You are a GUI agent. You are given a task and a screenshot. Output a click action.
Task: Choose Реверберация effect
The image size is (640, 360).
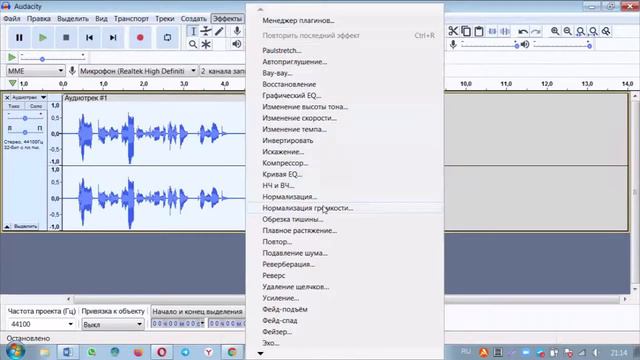[x=345, y=264]
